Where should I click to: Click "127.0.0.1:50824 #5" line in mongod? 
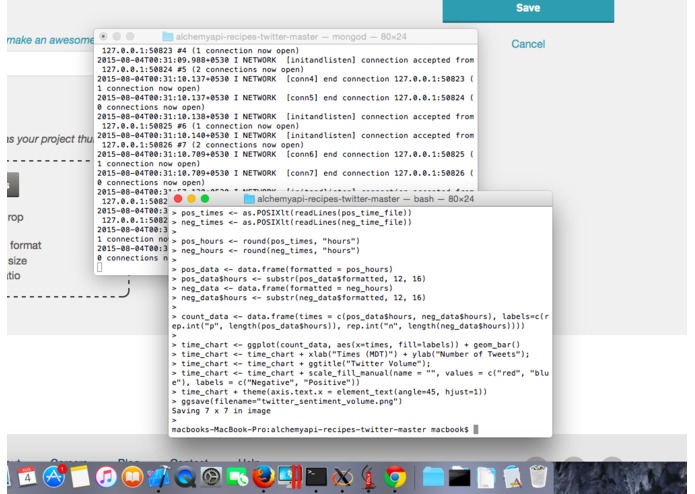(203, 69)
